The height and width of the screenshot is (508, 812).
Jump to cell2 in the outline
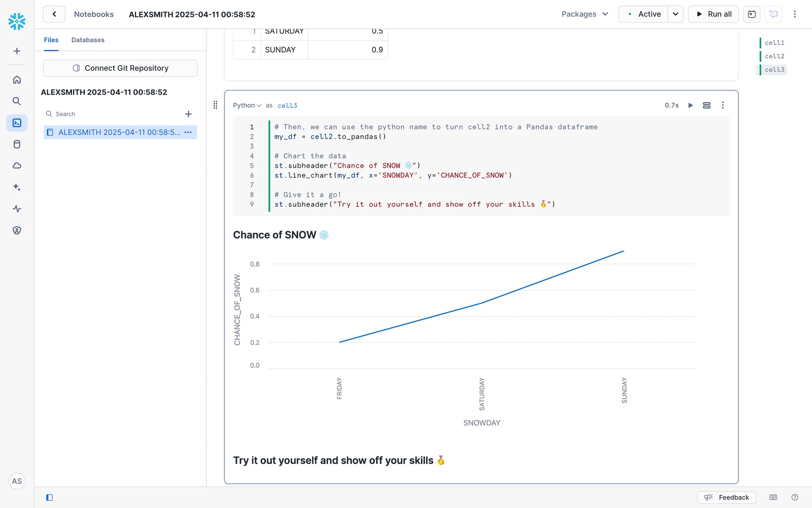774,56
